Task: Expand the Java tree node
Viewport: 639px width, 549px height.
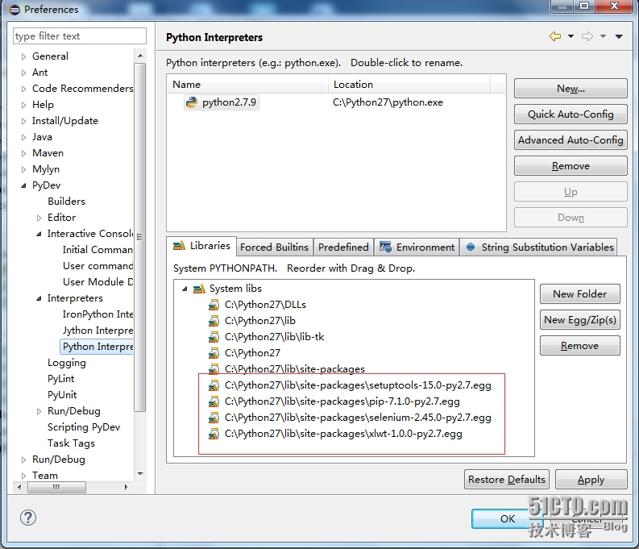Action: click(24, 137)
